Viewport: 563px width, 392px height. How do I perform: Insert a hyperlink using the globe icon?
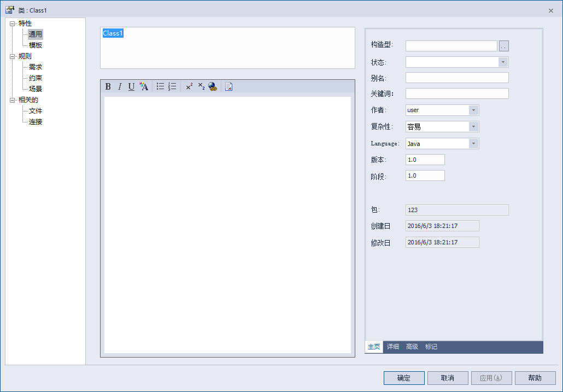click(212, 86)
